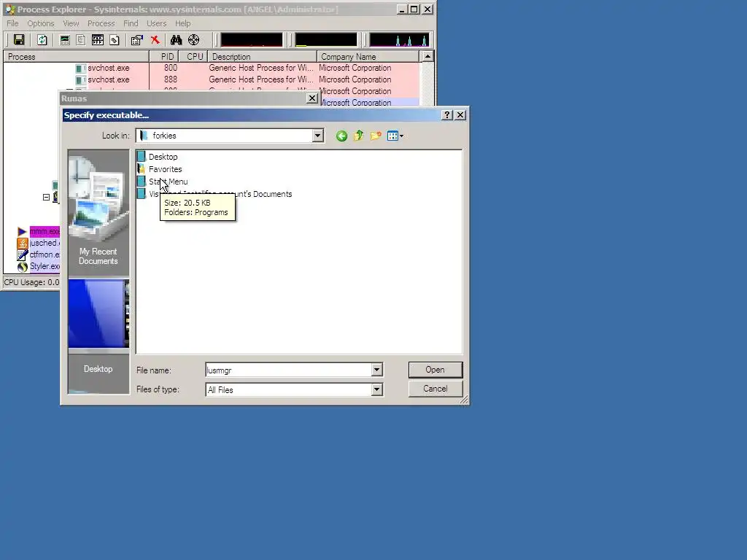Click the CPU column header
The width and height of the screenshot is (747, 560).
click(193, 57)
